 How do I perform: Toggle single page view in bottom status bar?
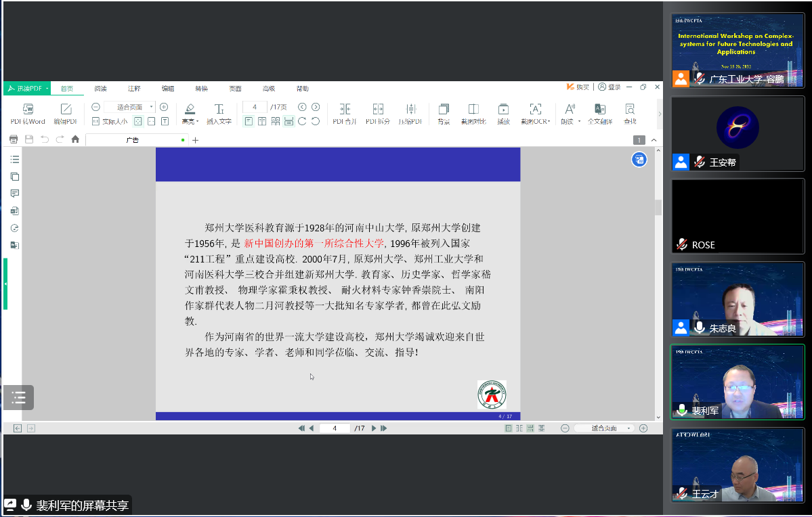pyautogui.click(x=508, y=428)
